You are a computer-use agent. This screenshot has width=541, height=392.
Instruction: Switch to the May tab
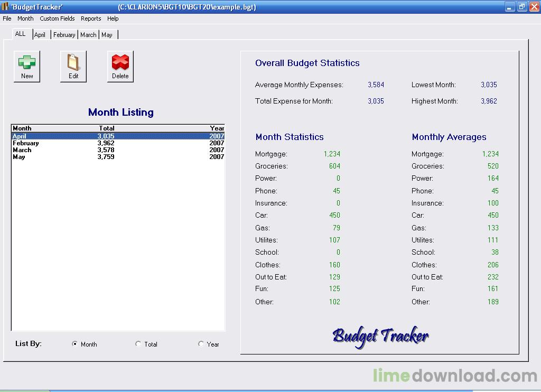pyautogui.click(x=107, y=35)
